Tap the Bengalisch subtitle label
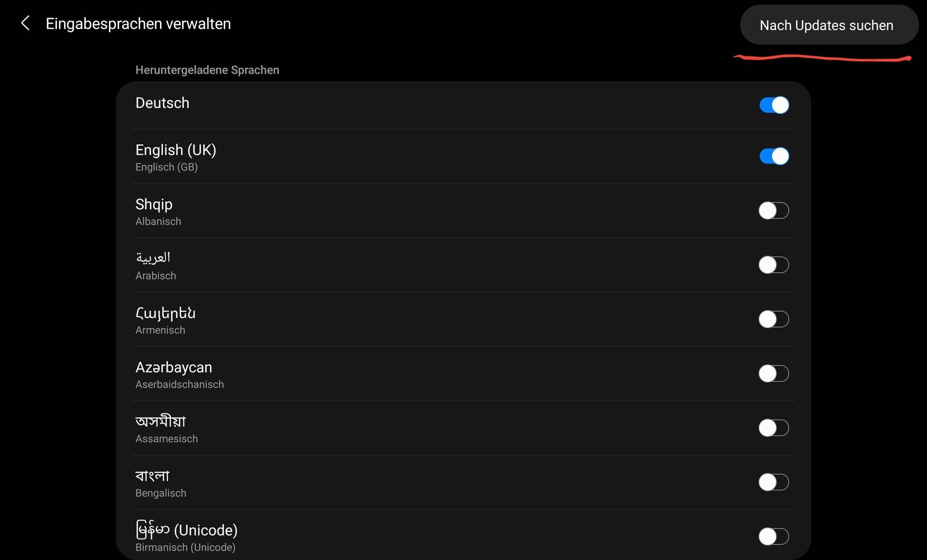Image resolution: width=927 pixels, height=560 pixels. [x=161, y=493]
